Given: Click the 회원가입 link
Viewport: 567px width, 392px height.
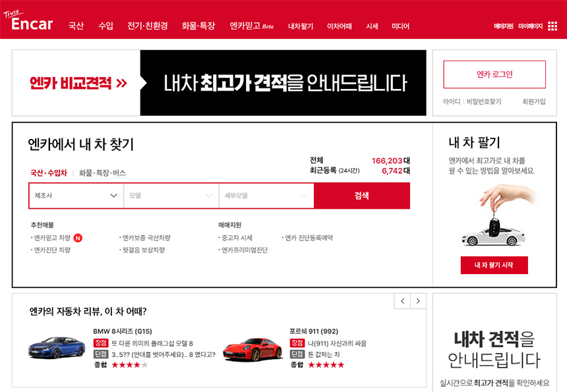Looking at the screenshot, I should (x=534, y=101).
